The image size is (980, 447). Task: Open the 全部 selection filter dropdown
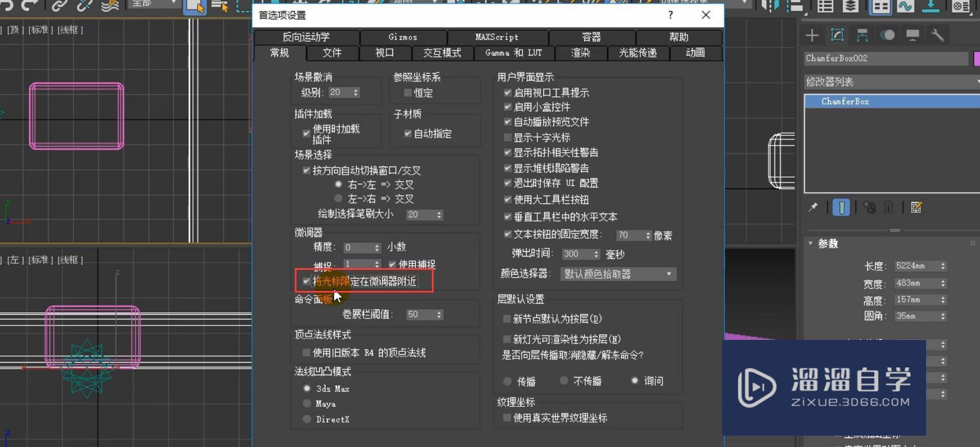155,4
